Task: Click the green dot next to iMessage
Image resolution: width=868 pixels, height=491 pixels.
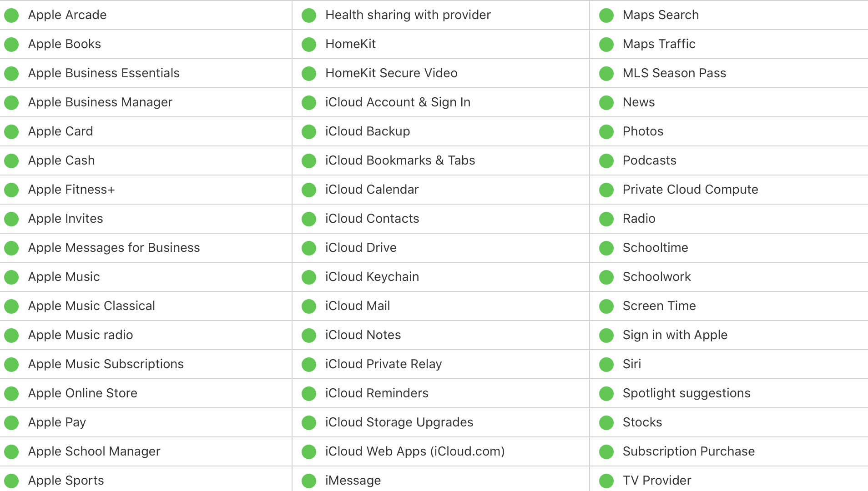Action: (x=309, y=481)
